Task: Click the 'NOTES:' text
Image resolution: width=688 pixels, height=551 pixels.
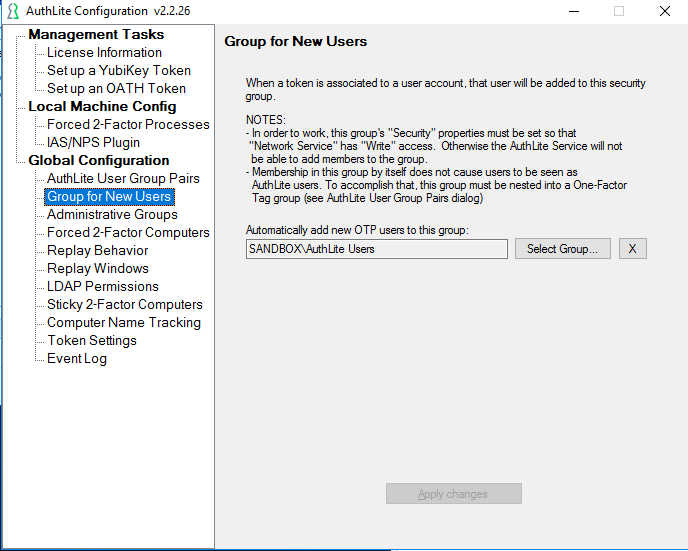Action: pos(265,120)
